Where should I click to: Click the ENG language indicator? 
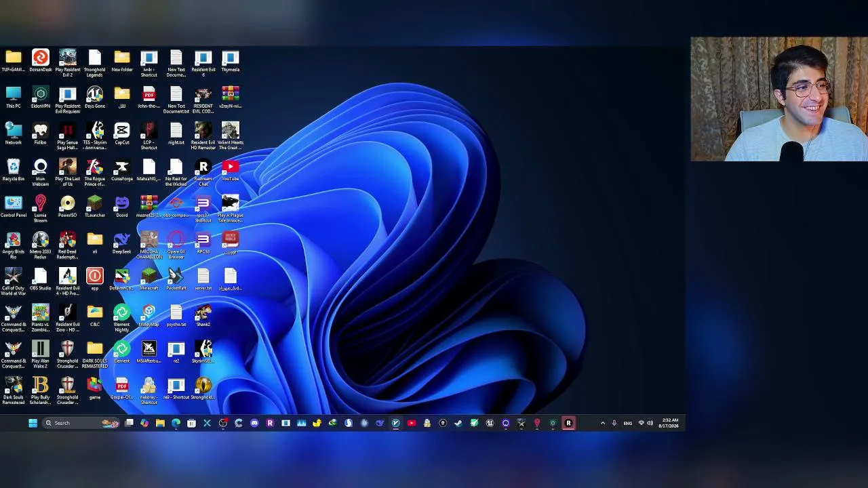tap(627, 423)
